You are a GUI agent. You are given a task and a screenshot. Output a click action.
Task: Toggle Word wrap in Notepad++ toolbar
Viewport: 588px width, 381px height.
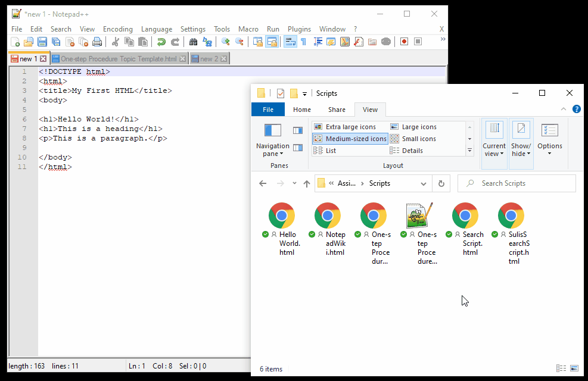pos(290,42)
